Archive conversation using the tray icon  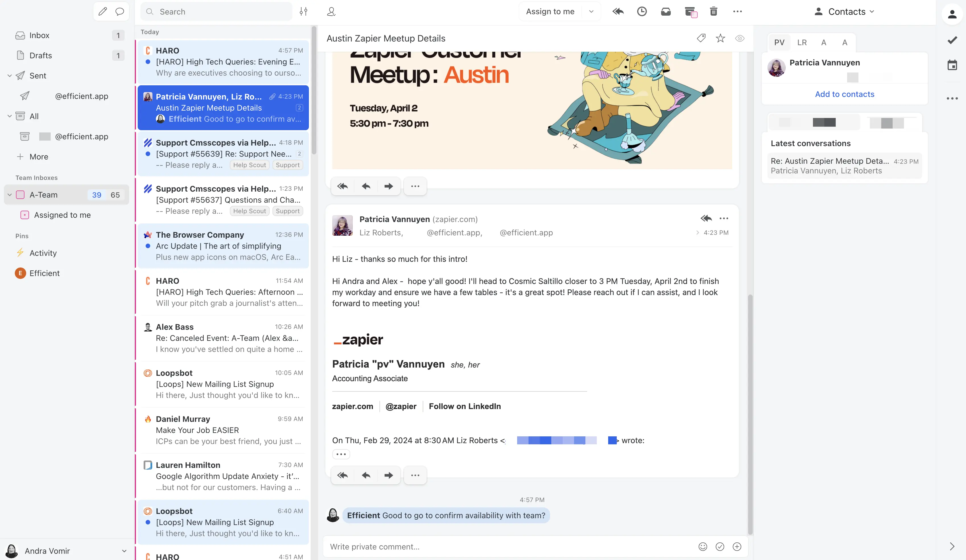pyautogui.click(x=665, y=11)
